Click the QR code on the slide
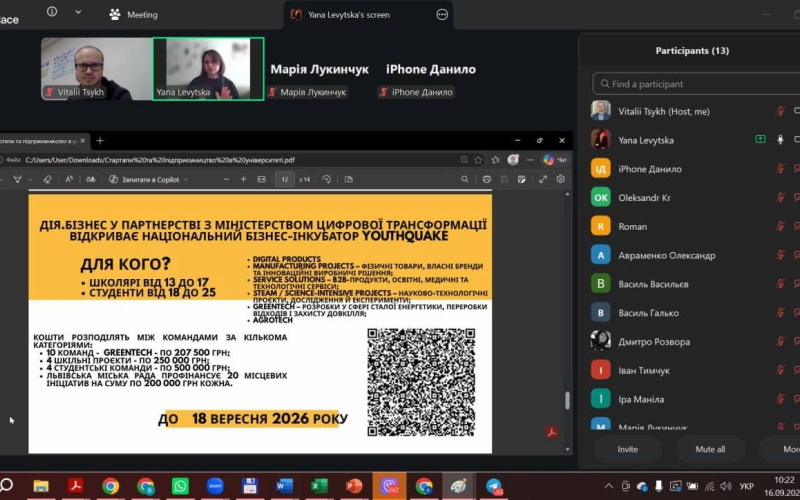This screenshot has height=500, width=800. pyautogui.click(x=421, y=383)
